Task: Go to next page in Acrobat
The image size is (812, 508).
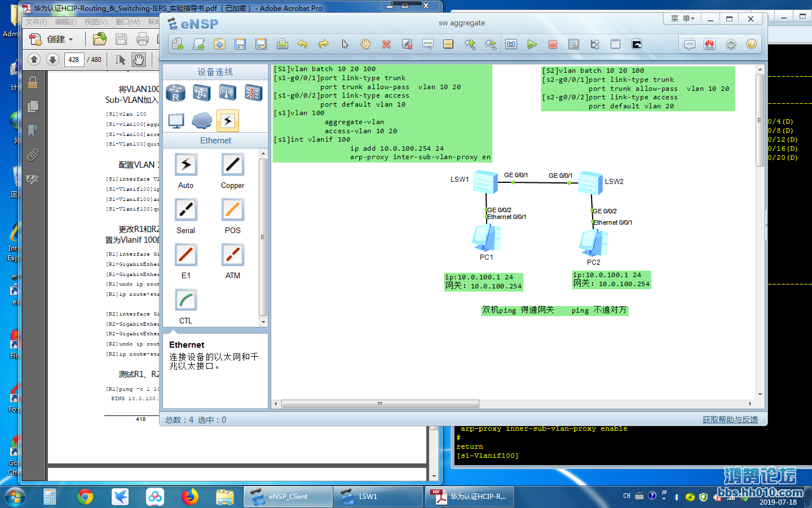Action: [x=52, y=59]
